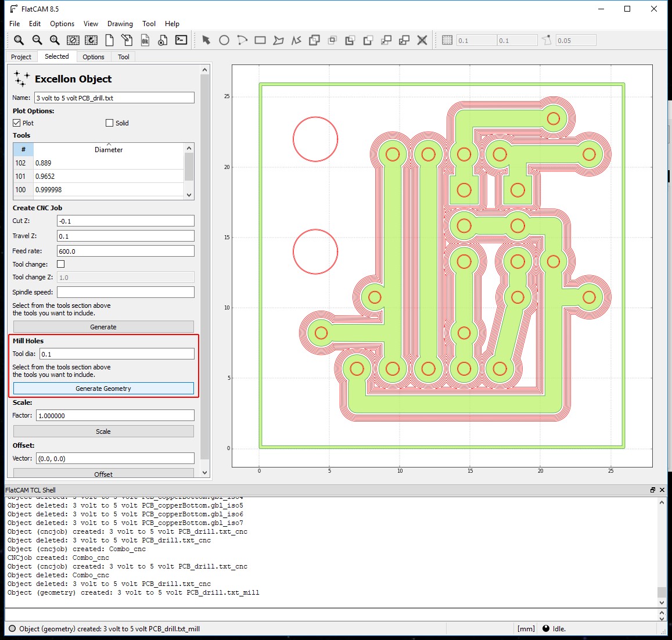
Task: Open the Drawing menu
Action: [x=120, y=24]
